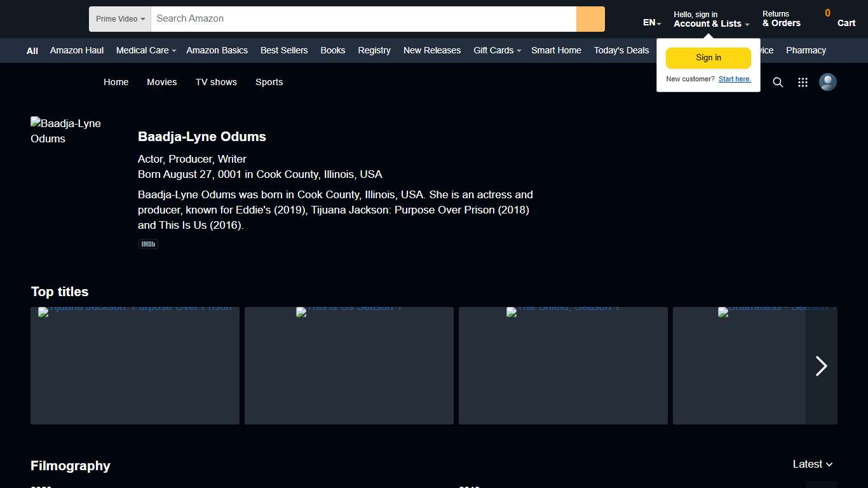This screenshot has width=868, height=488.
Task: Click the Prime Video search magnifier icon
Action: pos(778,82)
